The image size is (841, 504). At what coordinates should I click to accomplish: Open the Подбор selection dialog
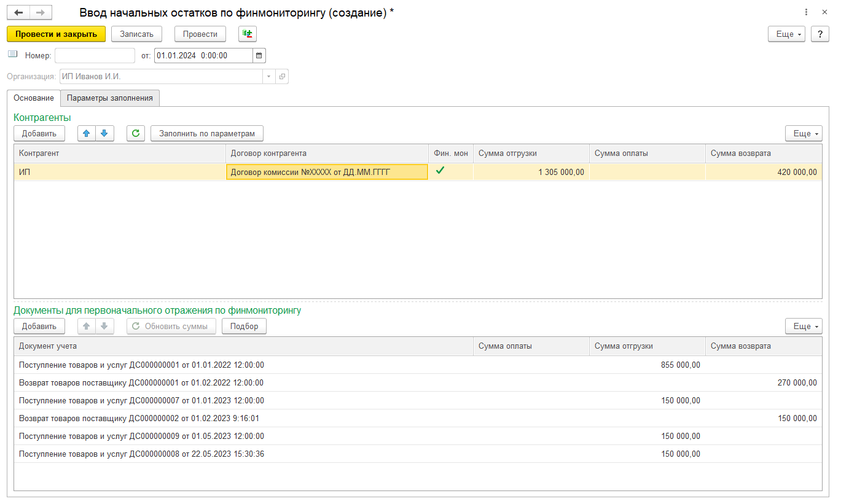(x=244, y=327)
